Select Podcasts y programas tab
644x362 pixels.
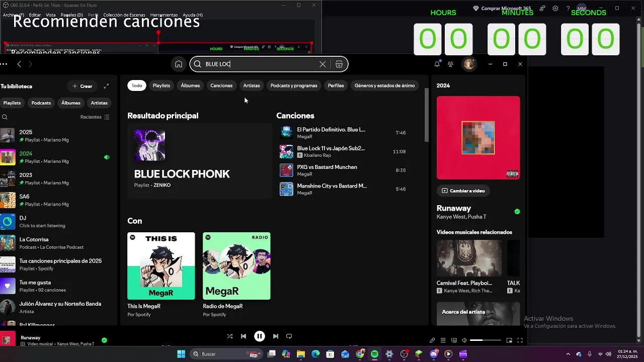294,85
